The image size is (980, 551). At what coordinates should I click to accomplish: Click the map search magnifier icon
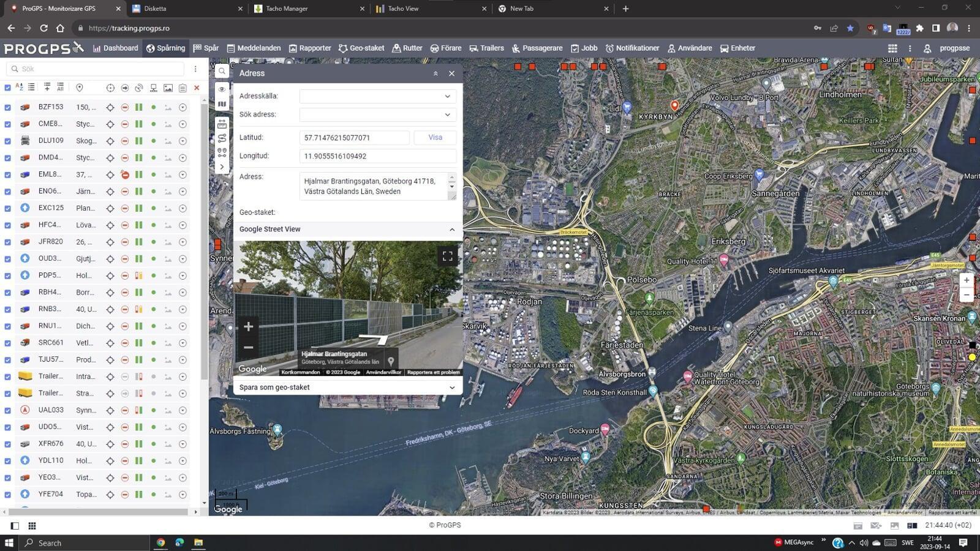pyautogui.click(x=222, y=71)
